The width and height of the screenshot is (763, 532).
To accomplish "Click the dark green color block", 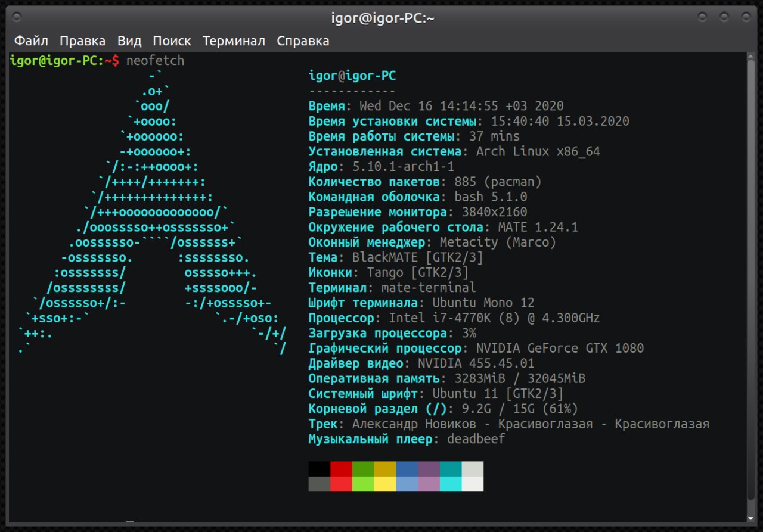I will (x=363, y=469).
